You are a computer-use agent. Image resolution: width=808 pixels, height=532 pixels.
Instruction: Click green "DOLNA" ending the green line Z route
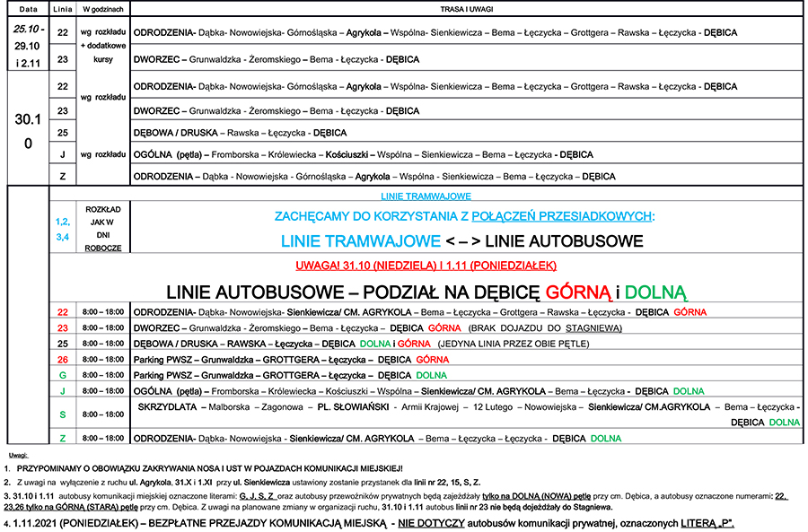tap(606, 439)
